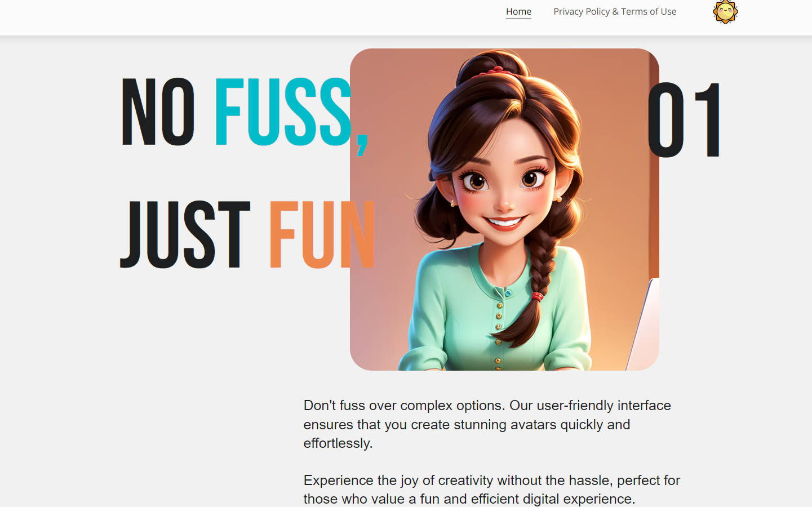
Task: Click the smiling sun logo icon
Action: pyautogui.click(x=725, y=12)
